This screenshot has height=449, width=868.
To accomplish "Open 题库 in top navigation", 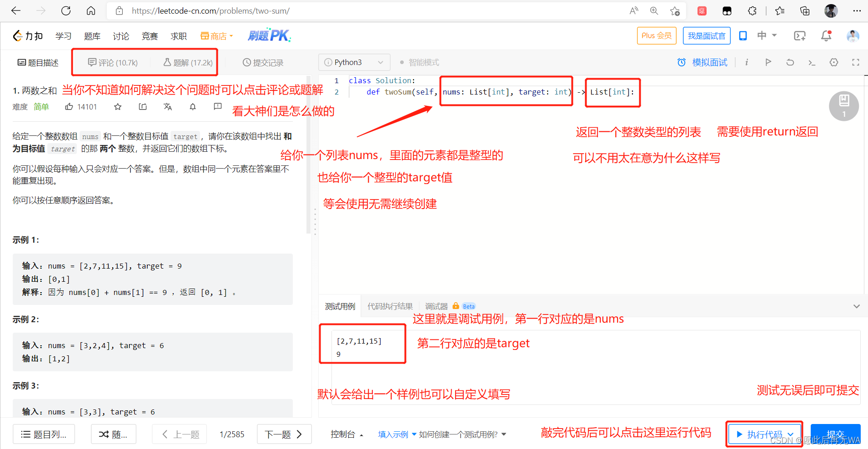I will pos(92,36).
